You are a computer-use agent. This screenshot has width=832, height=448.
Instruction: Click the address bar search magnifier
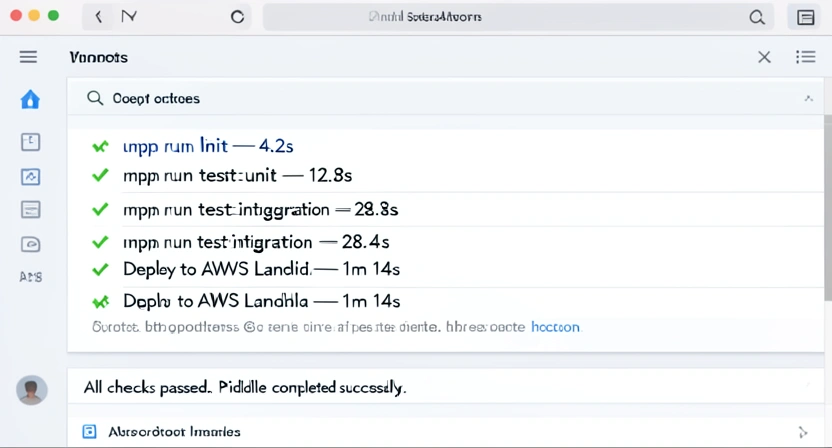coord(757,18)
